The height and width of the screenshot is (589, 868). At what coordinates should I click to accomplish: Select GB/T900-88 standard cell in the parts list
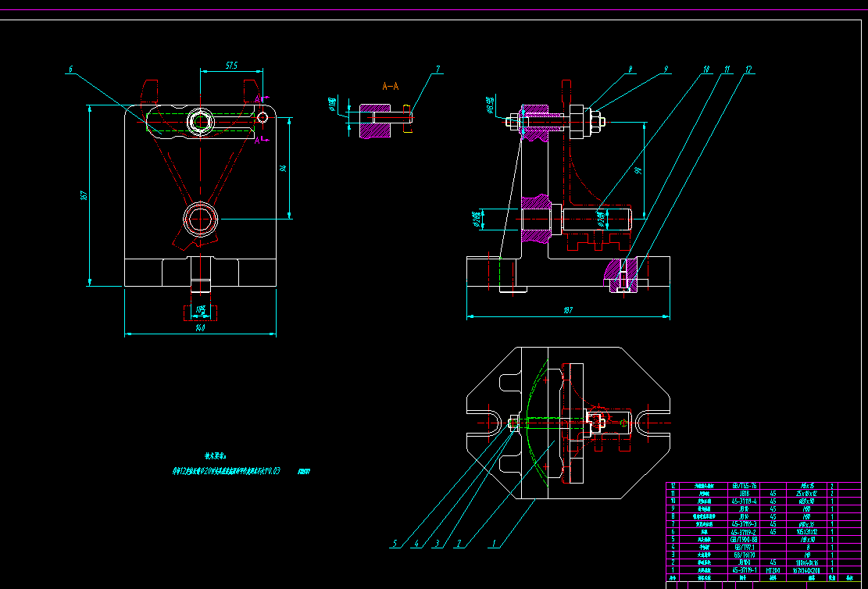tap(744, 539)
